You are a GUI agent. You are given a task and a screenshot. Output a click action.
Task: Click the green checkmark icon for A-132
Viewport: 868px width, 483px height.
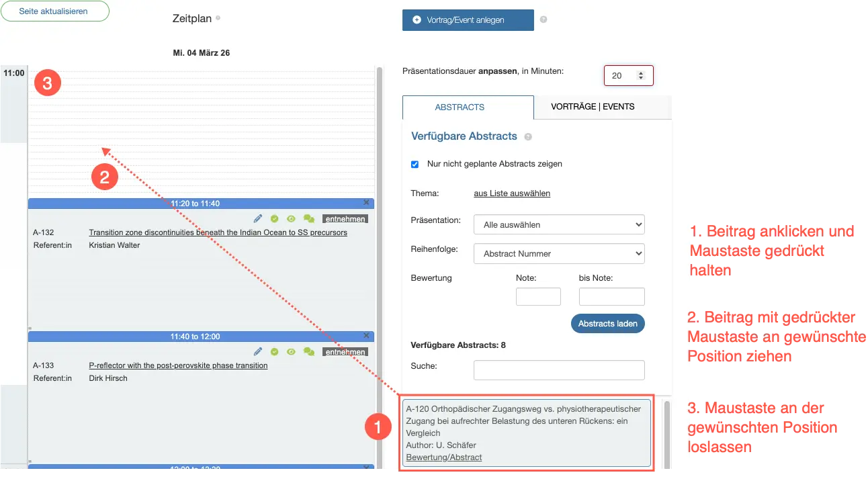275,218
